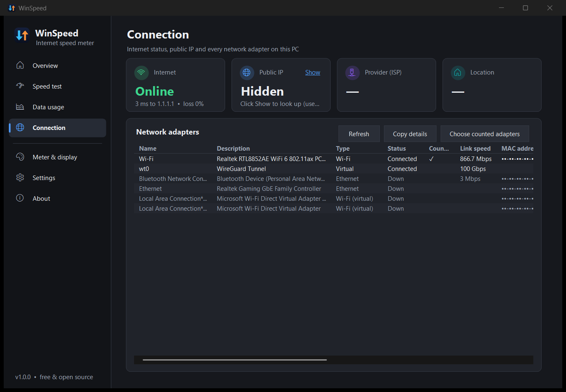The height and width of the screenshot is (392, 566).
Task: Click the Type column header
Action: (343, 149)
